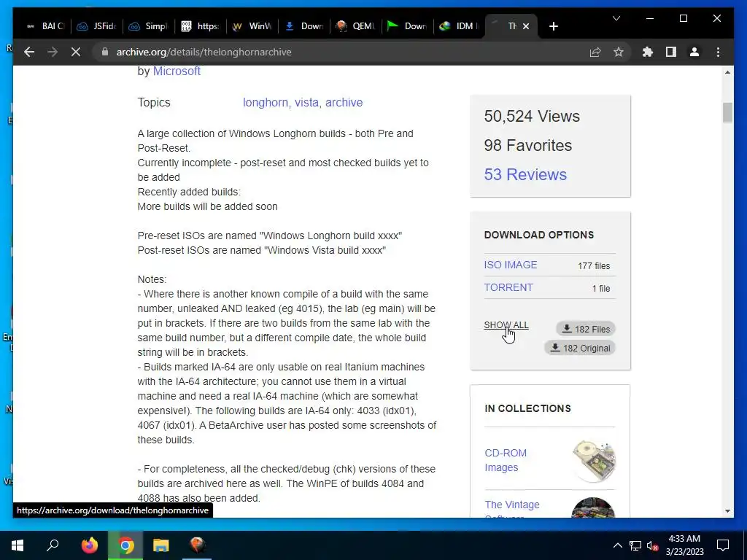Open the ISO IMAGE download option
The height and width of the screenshot is (560, 747).
pos(510,265)
